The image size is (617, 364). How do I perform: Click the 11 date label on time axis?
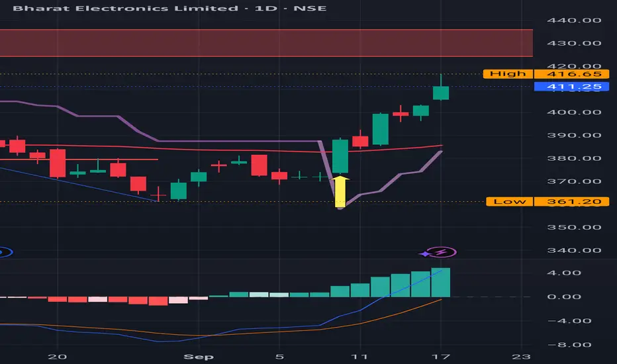(x=359, y=357)
